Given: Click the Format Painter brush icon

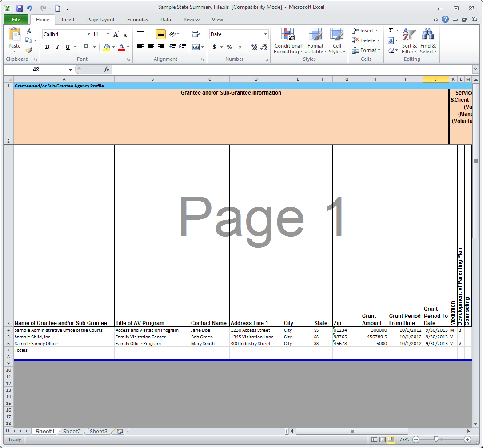Looking at the screenshot, I should point(29,50).
